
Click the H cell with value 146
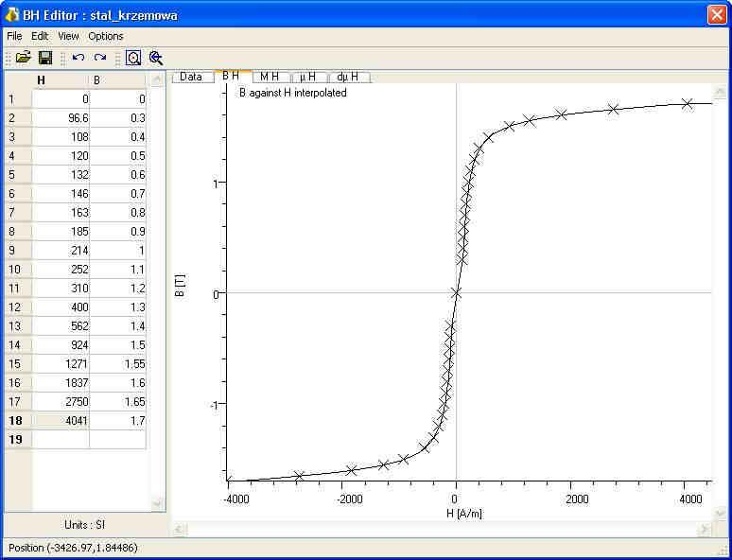pos(61,194)
